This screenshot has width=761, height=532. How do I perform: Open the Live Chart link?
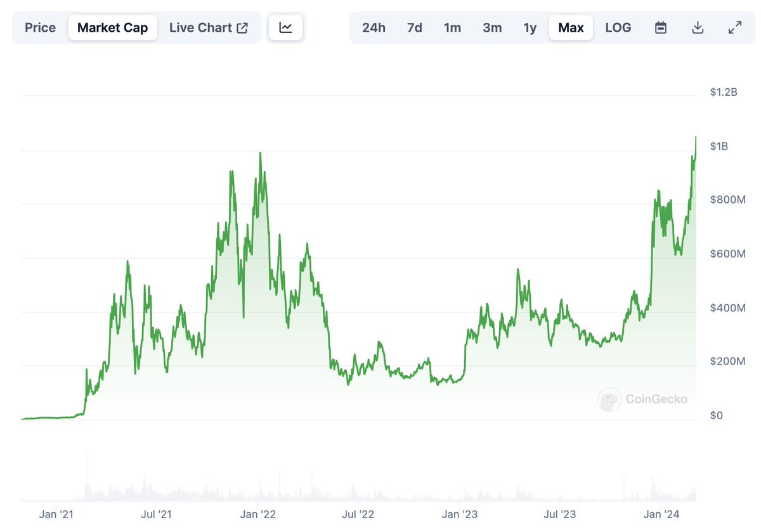(x=209, y=28)
